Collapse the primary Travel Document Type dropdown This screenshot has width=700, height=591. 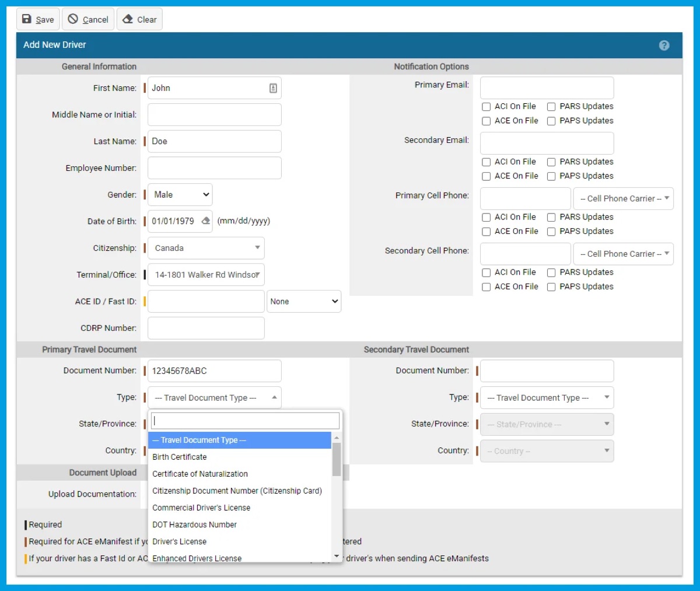(x=215, y=397)
